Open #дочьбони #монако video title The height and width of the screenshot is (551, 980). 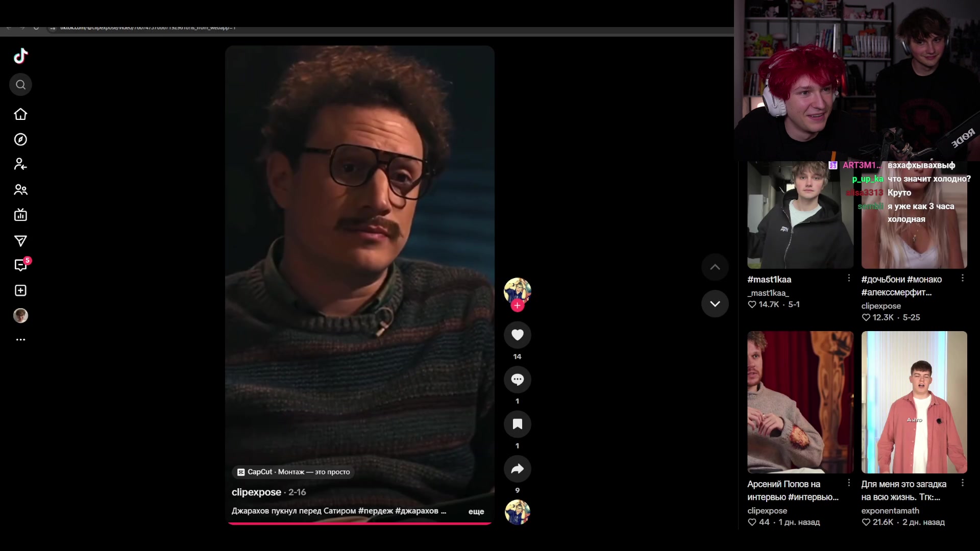tap(901, 286)
